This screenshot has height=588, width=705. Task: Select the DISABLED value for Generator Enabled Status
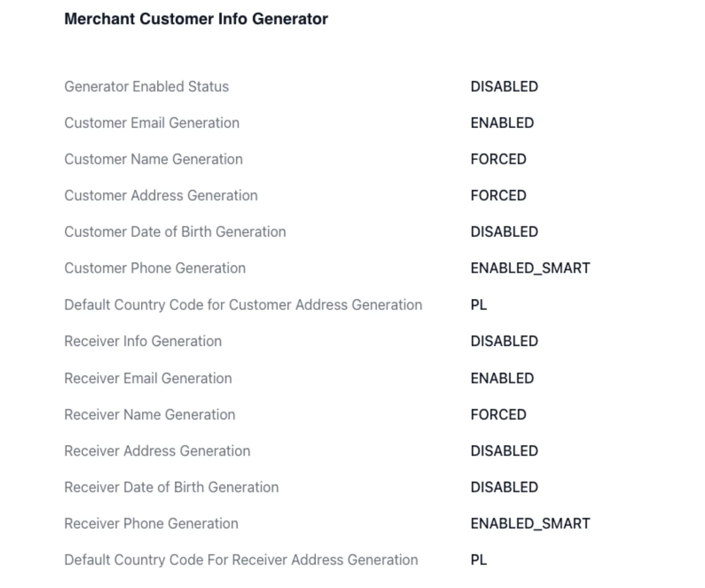tap(504, 87)
